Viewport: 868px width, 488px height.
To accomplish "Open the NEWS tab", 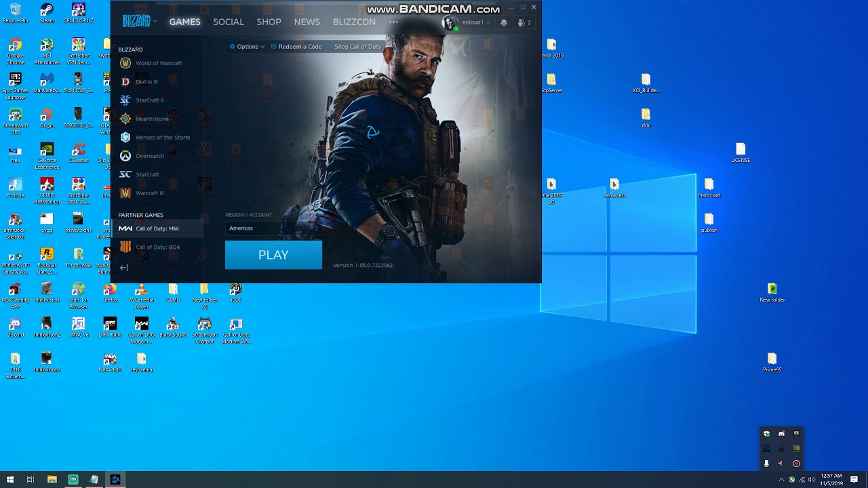I will pos(307,22).
